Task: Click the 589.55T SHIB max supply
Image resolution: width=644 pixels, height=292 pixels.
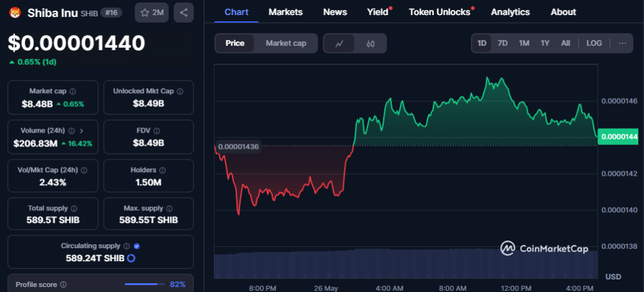Action: [x=148, y=220]
